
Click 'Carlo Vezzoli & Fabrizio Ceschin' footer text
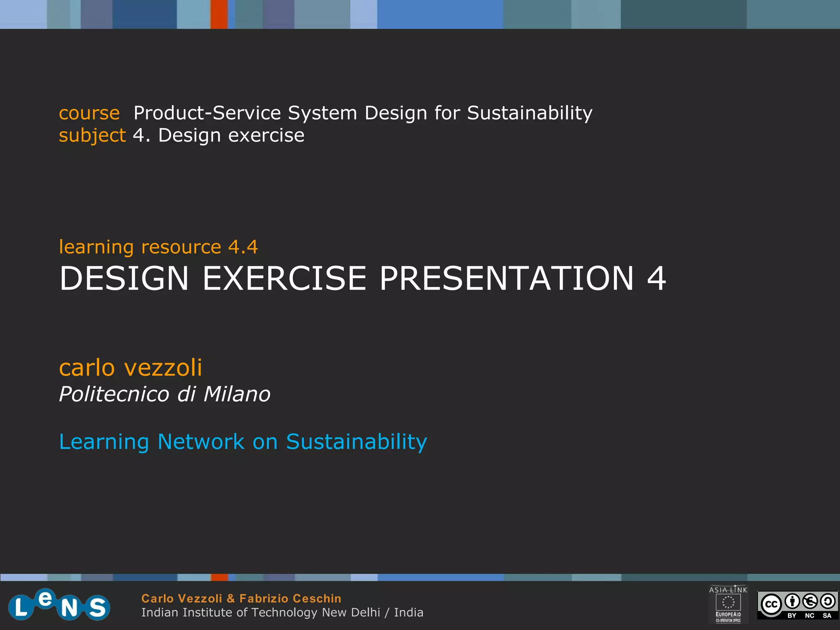coord(241,598)
